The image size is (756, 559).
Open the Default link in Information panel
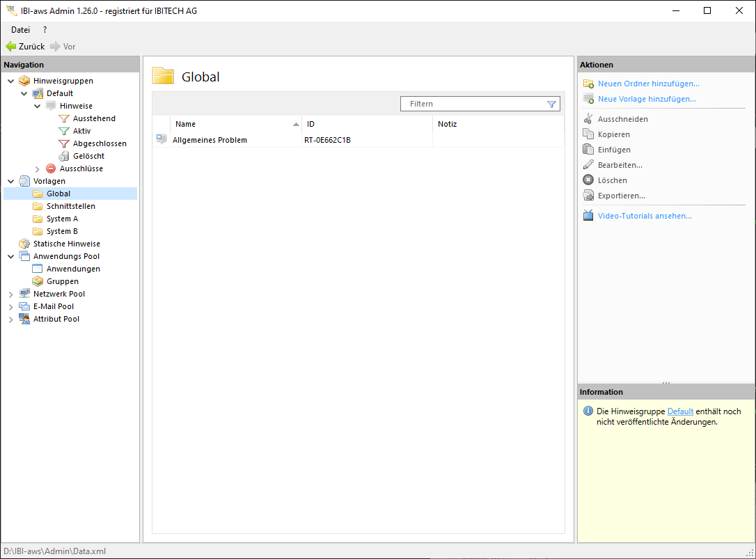click(680, 411)
